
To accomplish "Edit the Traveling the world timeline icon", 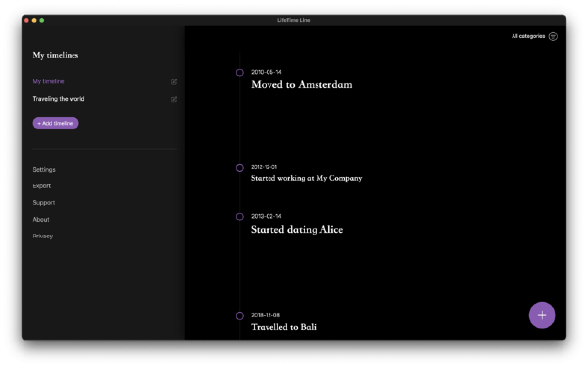I will coord(174,99).
